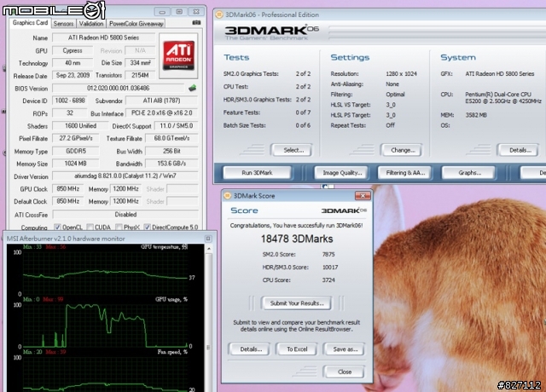
Task: Click the Run 3DMark button
Action: (x=257, y=172)
